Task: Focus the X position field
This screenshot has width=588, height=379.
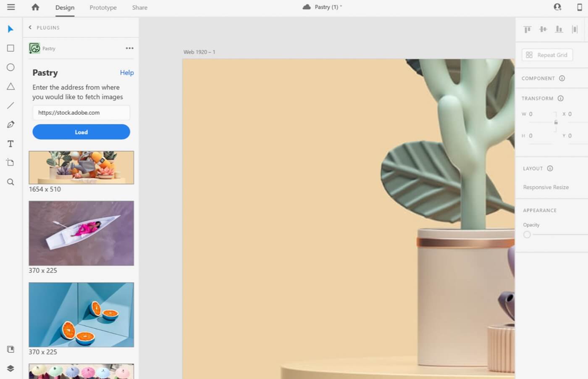Action: click(577, 114)
